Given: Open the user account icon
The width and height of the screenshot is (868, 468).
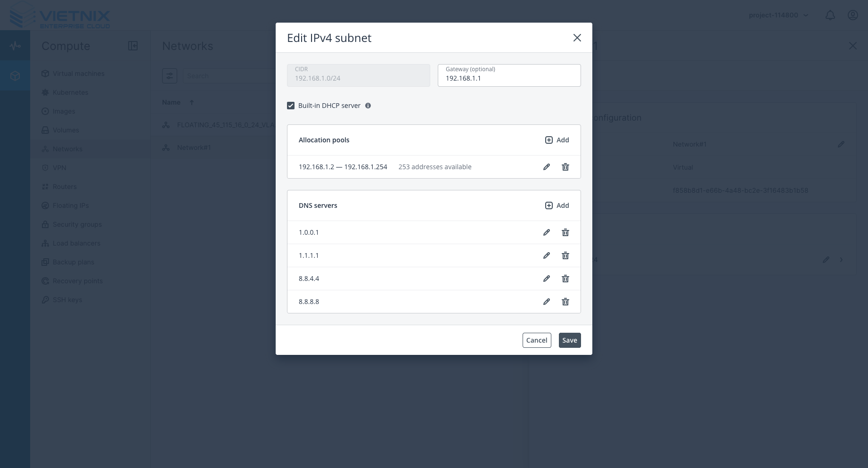Looking at the screenshot, I should pyautogui.click(x=852, y=15).
